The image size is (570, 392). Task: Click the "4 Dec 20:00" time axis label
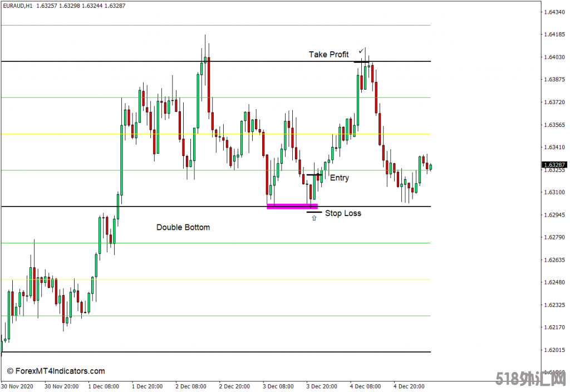[x=409, y=386]
